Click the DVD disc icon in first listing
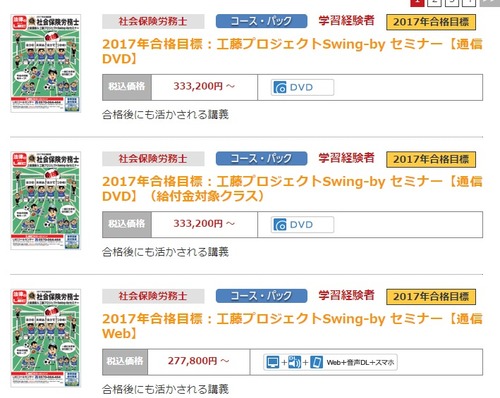The height and width of the screenshot is (398, 500). coord(280,87)
